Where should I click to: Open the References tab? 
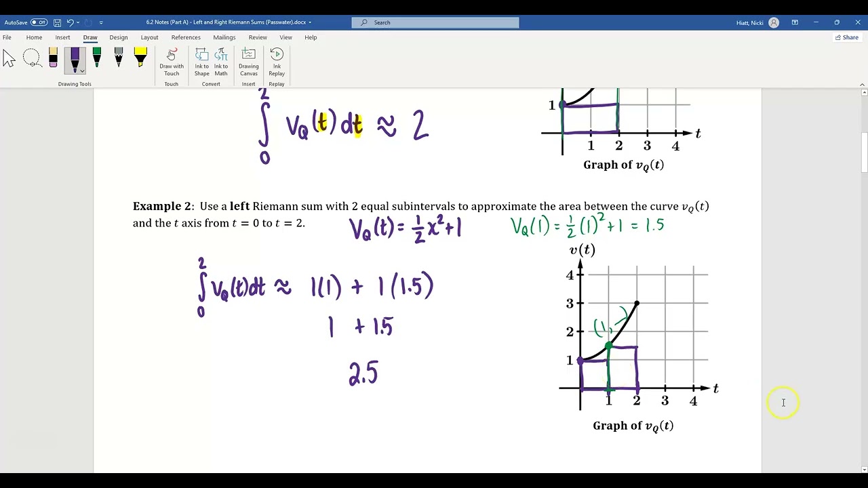tap(186, 37)
